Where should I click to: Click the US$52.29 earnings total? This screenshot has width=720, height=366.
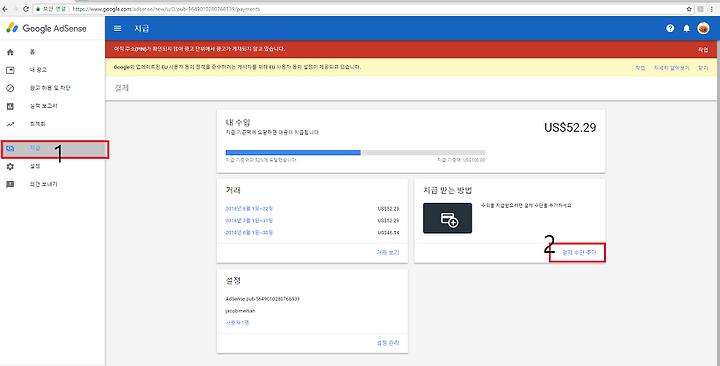570,127
